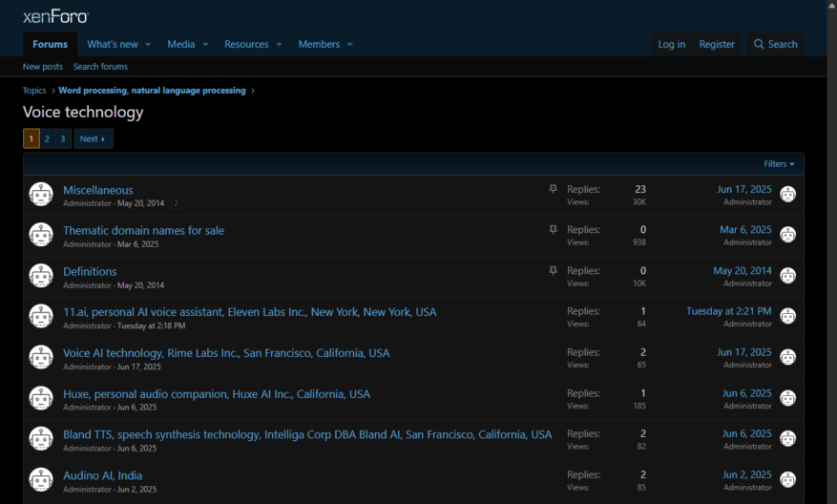The height and width of the screenshot is (504, 837).
Task: Click the magnifier Search icon
Action: click(759, 44)
